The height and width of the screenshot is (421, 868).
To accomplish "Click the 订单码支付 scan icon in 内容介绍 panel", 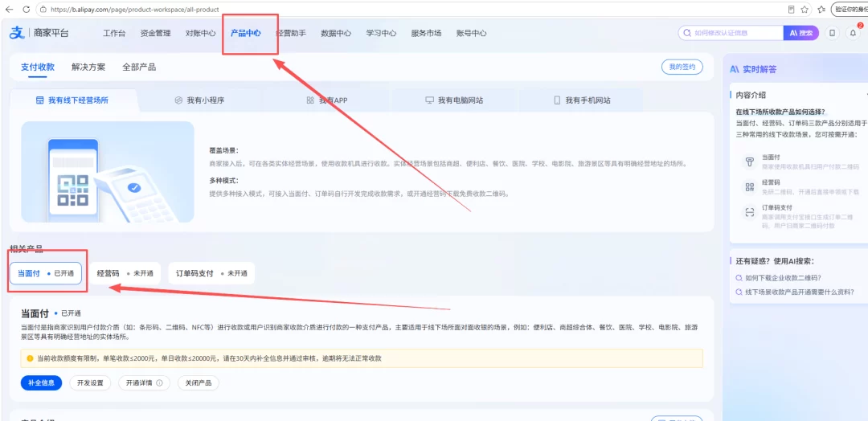I will (750, 212).
